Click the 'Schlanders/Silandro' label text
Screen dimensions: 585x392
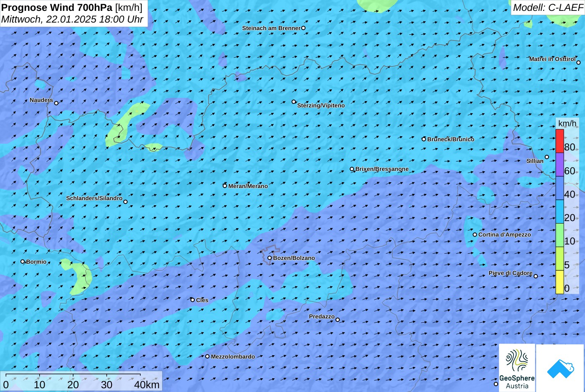94,198
